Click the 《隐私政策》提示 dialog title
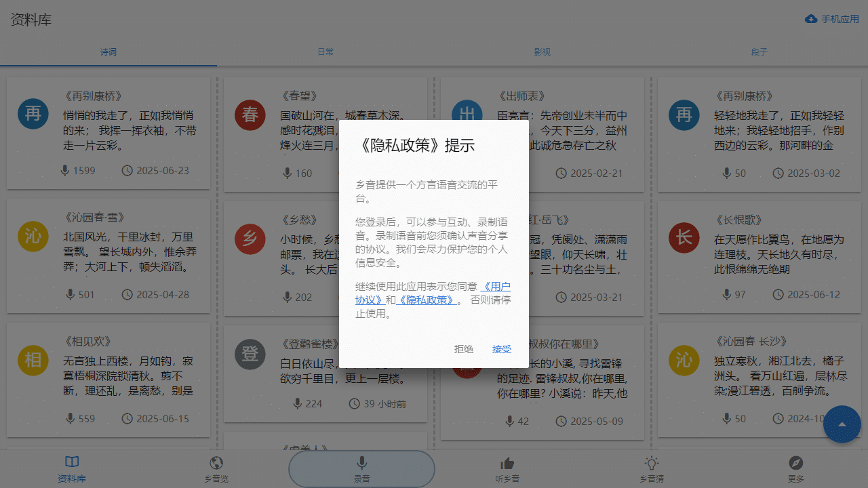Screen dimensions: 868x488 (x=415, y=145)
